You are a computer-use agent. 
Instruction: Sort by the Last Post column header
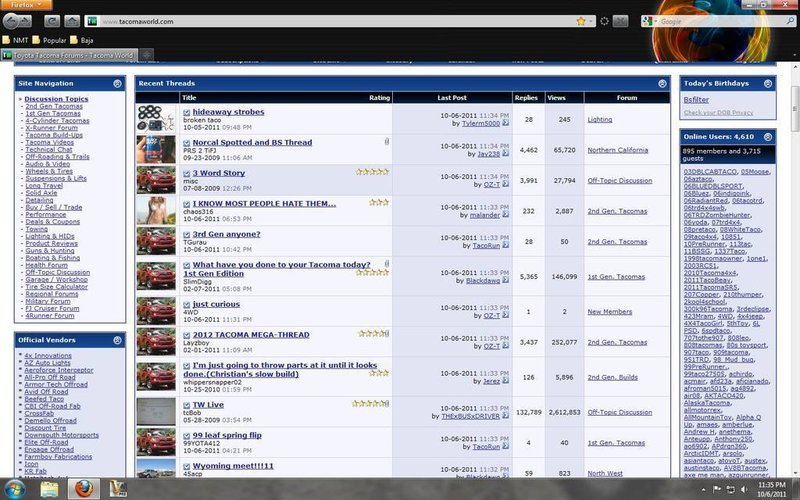click(x=452, y=97)
